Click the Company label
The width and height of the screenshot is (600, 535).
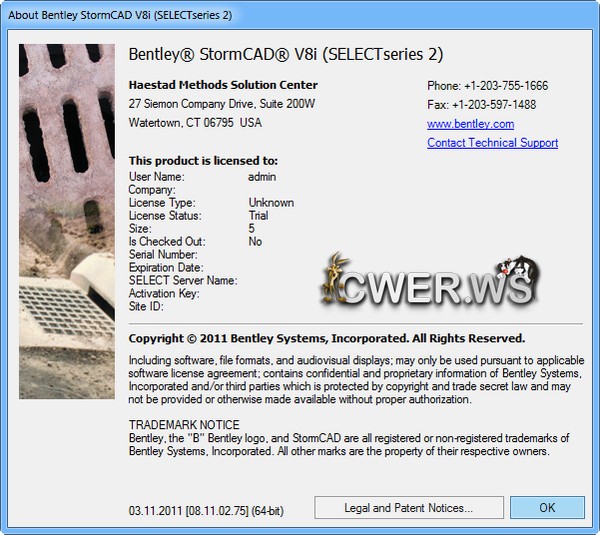pyautogui.click(x=152, y=190)
